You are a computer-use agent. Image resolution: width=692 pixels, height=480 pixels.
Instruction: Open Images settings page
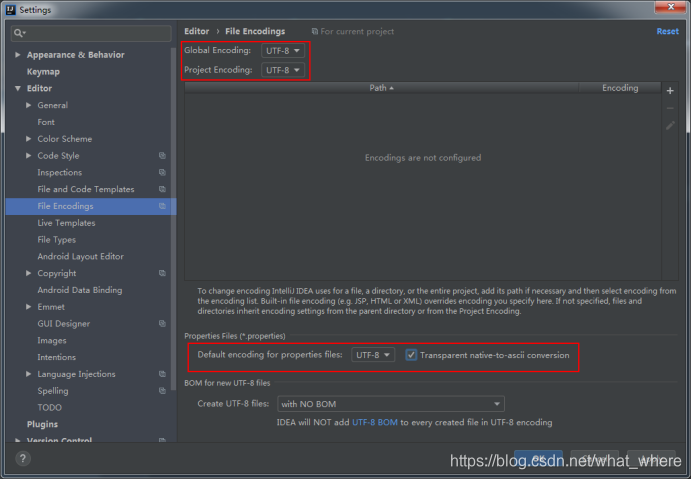pos(52,340)
